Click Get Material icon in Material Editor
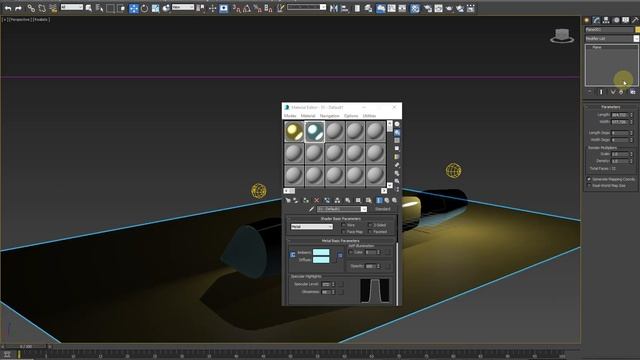Image resolution: width=640 pixels, height=360 pixels. click(x=288, y=200)
